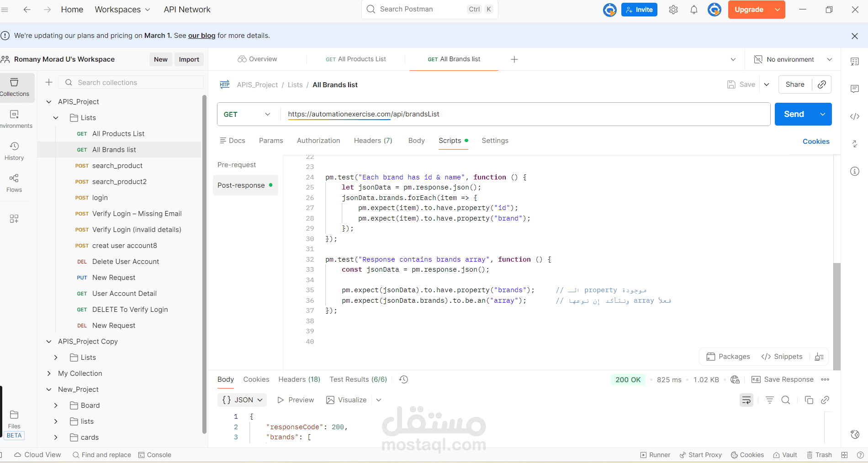Open the Test Results (6/6) tab
The width and height of the screenshot is (868, 463).
pyautogui.click(x=358, y=379)
